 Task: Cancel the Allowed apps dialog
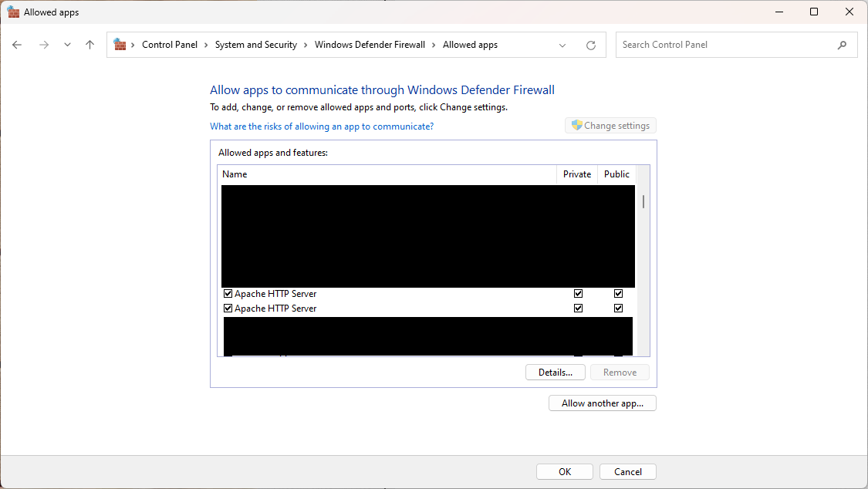pyautogui.click(x=628, y=472)
